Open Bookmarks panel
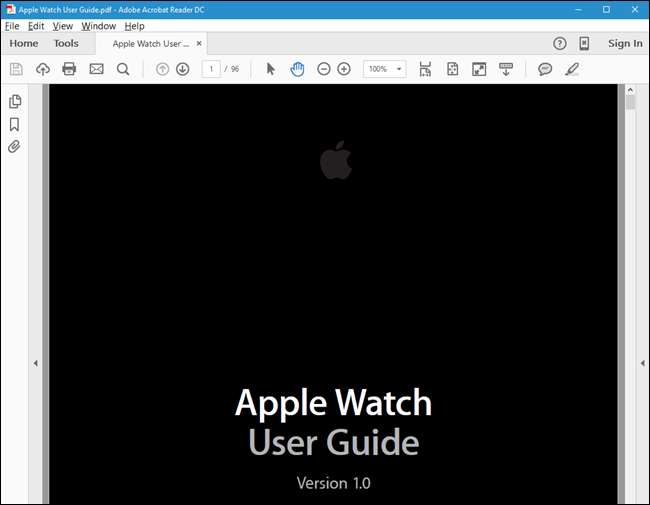 coord(15,124)
